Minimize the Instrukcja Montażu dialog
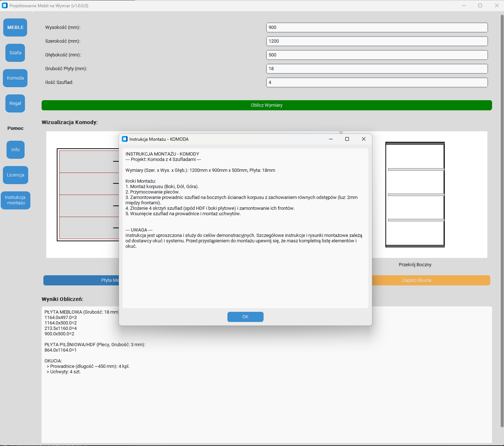 pos(330,139)
